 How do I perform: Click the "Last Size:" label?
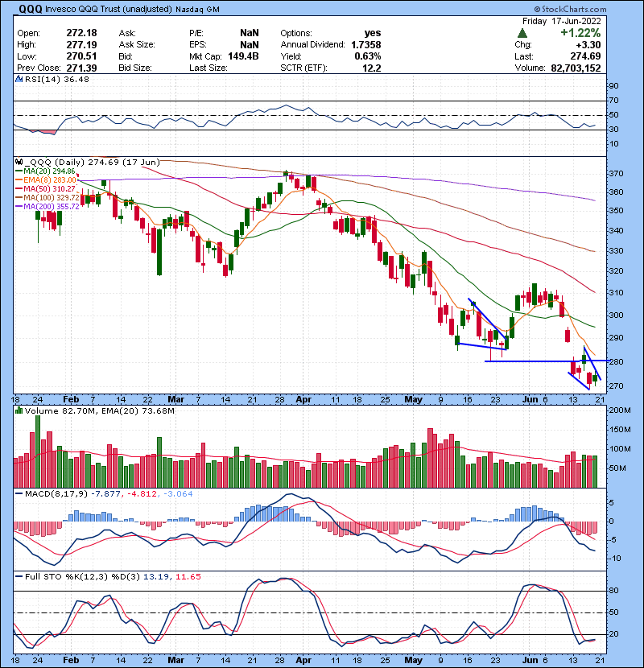(x=208, y=68)
